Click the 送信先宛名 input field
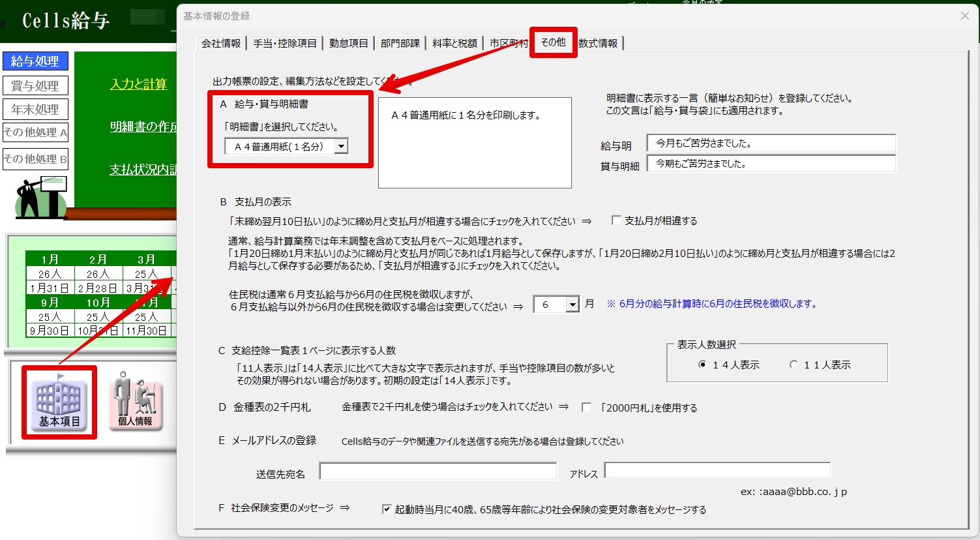980x540 pixels. (438, 471)
